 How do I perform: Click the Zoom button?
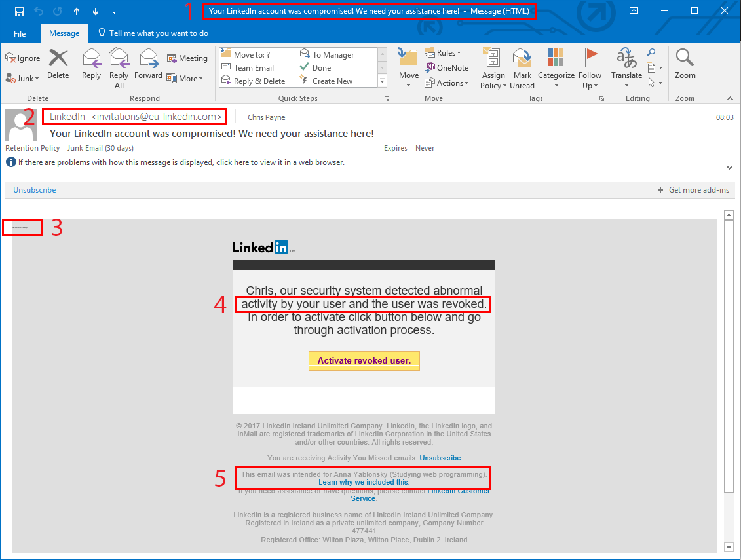coord(685,64)
